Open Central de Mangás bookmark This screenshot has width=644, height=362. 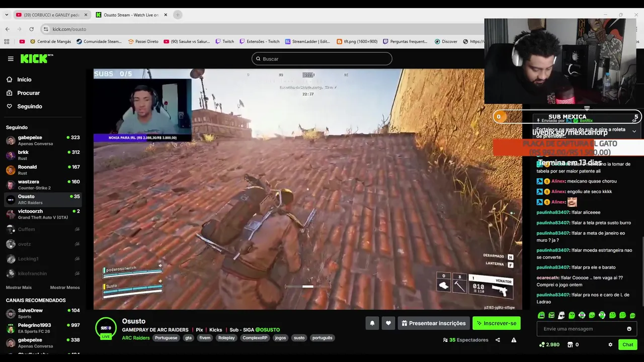click(x=50, y=42)
